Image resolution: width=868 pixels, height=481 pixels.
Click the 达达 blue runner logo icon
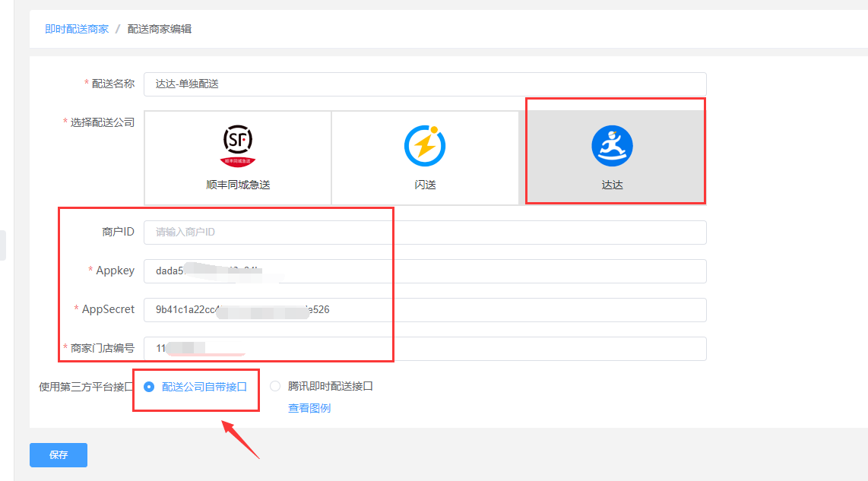point(612,146)
